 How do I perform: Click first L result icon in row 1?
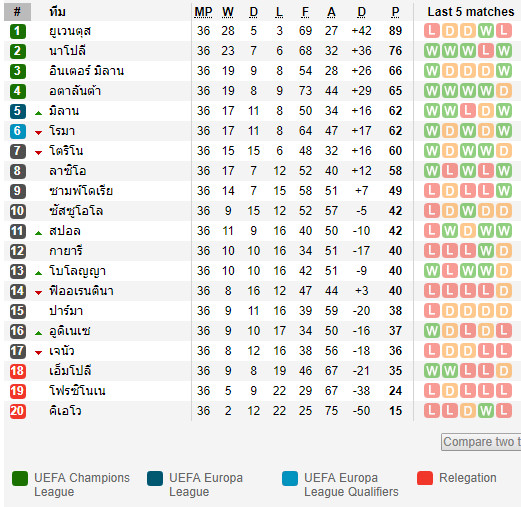point(432,31)
